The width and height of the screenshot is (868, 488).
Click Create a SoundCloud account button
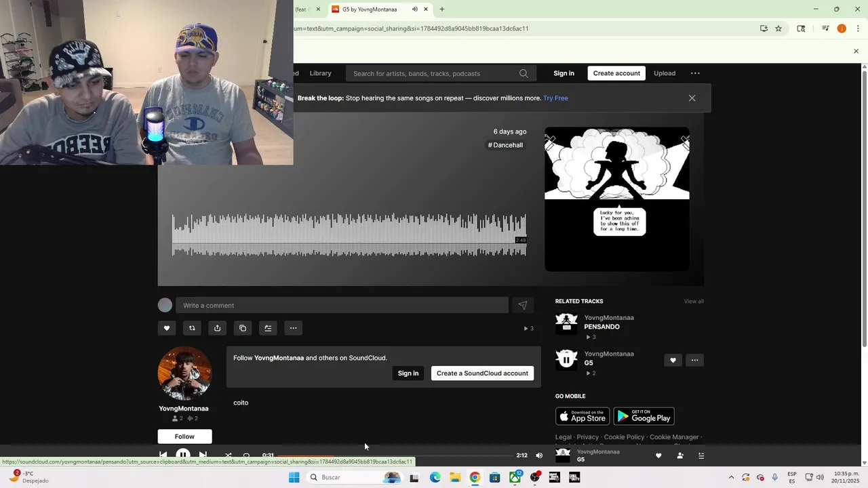pos(482,373)
